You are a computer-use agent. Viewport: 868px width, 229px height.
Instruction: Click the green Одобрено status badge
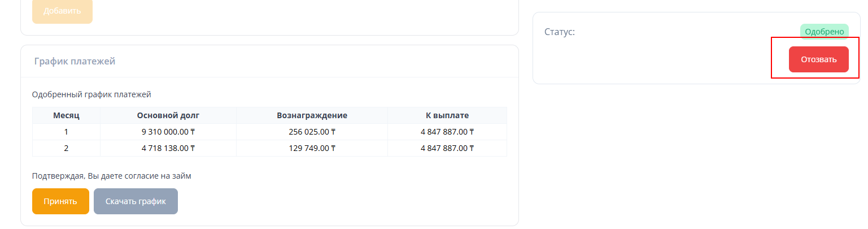[824, 32]
